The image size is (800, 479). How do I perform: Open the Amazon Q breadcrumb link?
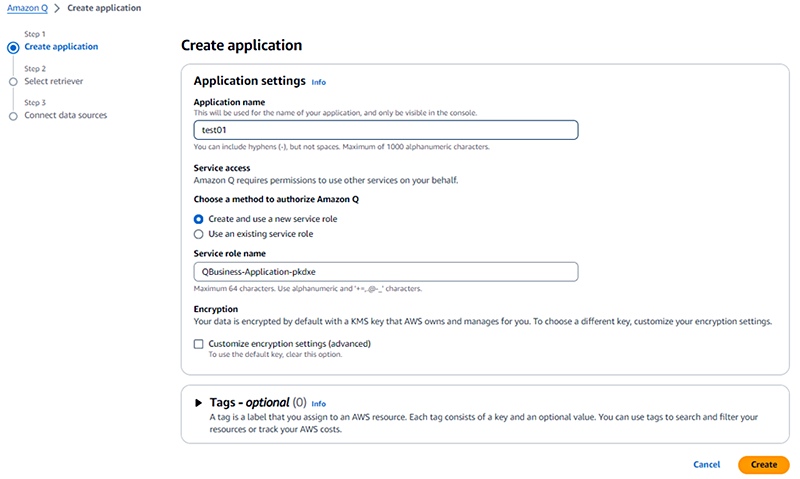click(x=27, y=8)
